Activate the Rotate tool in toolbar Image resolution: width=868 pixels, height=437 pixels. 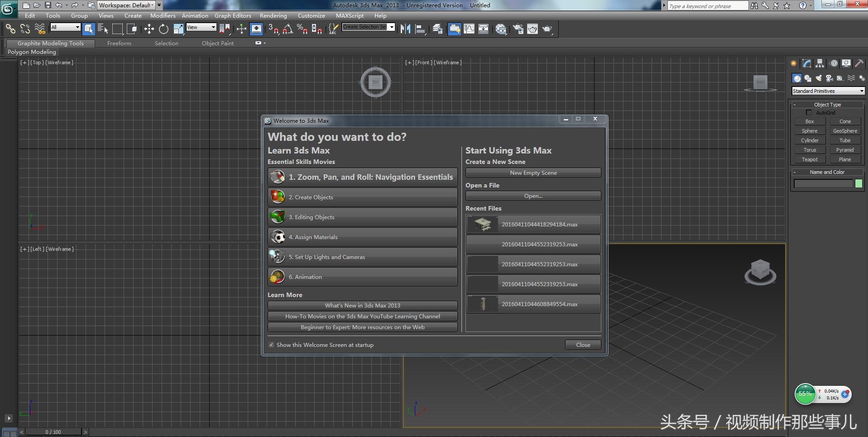tap(163, 29)
